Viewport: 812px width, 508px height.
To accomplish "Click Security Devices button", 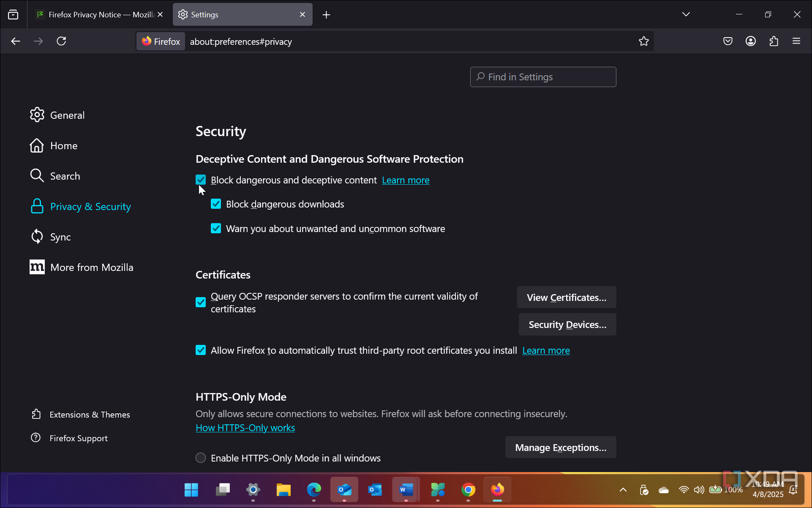I will pyautogui.click(x=567, y=324).
